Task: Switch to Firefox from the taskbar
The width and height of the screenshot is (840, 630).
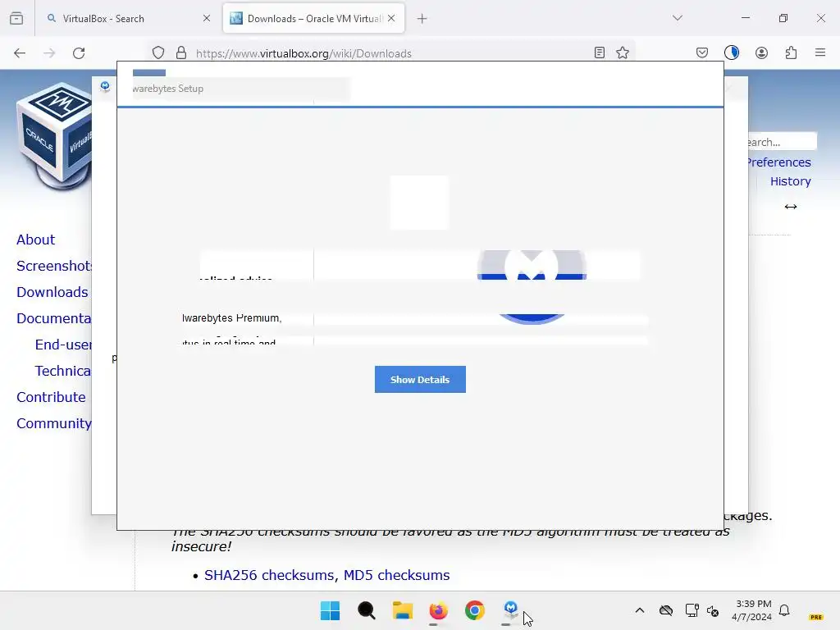Action: pos(438,610)
